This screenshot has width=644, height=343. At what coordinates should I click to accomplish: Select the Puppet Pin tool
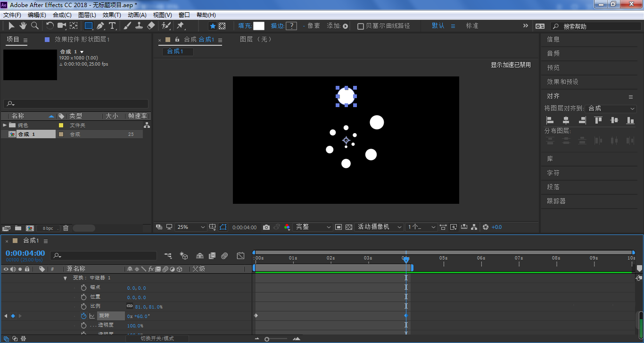pyautogui.click(x=180, y=26)
